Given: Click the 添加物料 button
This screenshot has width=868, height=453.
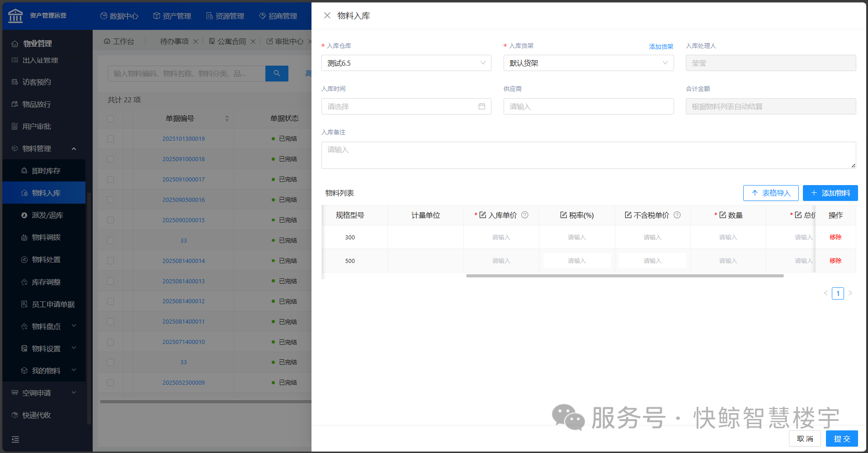Looking at the screenshot, I should tap(830, 193).
